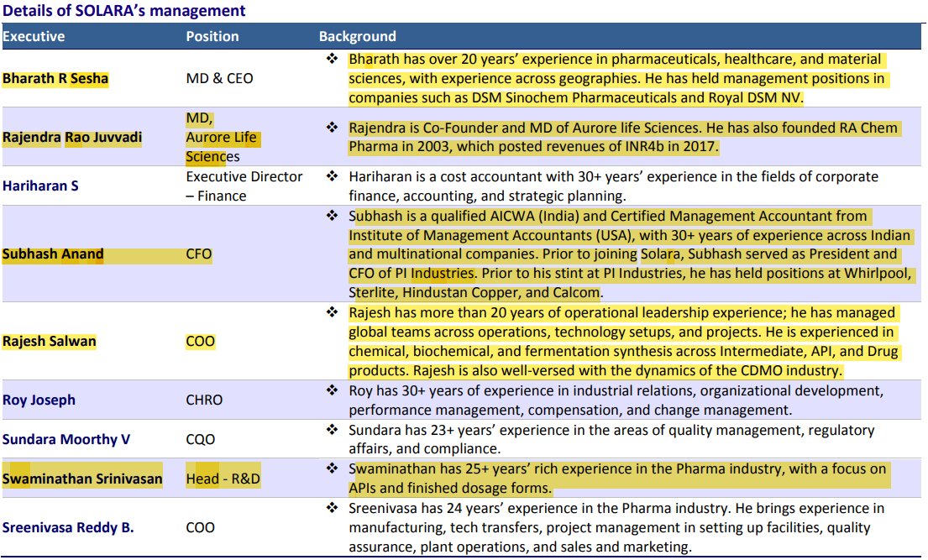Click the line 'Sterlite, Hindustan Copper, and Calcom'
The image size is (928, 560).
click(x=476, y=292)
